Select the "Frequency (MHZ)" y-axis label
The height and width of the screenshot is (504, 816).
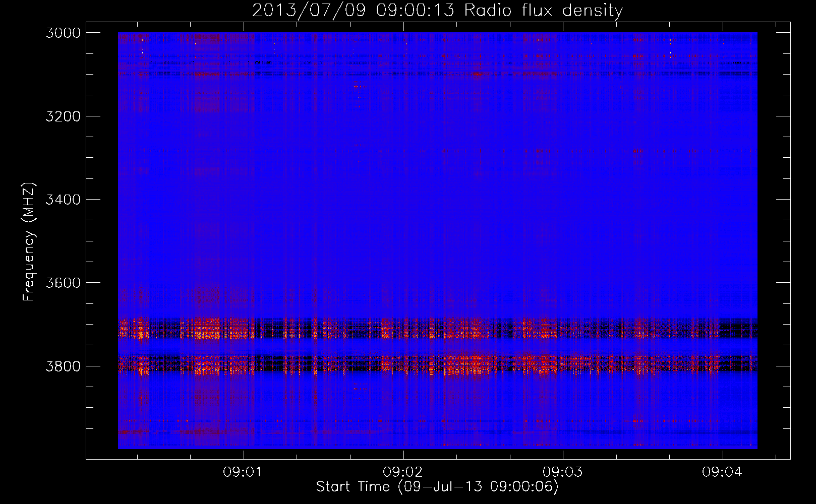29,242
